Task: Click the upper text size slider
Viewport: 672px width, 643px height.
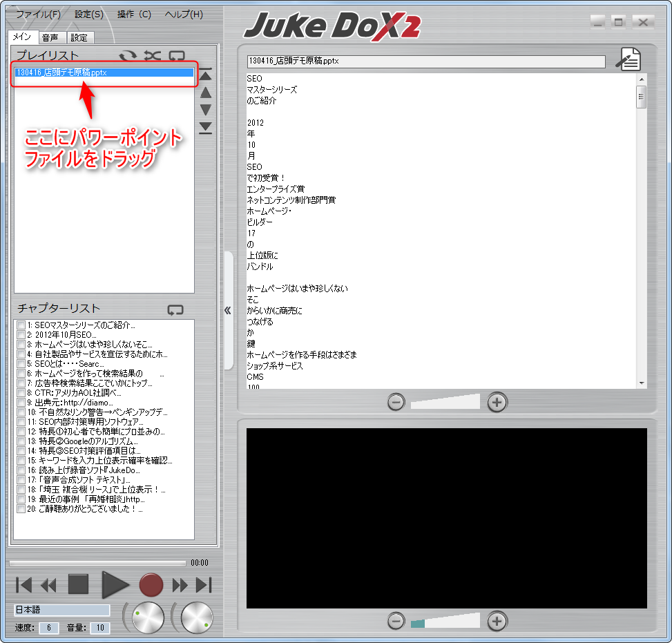Action: tap(445, 401)
